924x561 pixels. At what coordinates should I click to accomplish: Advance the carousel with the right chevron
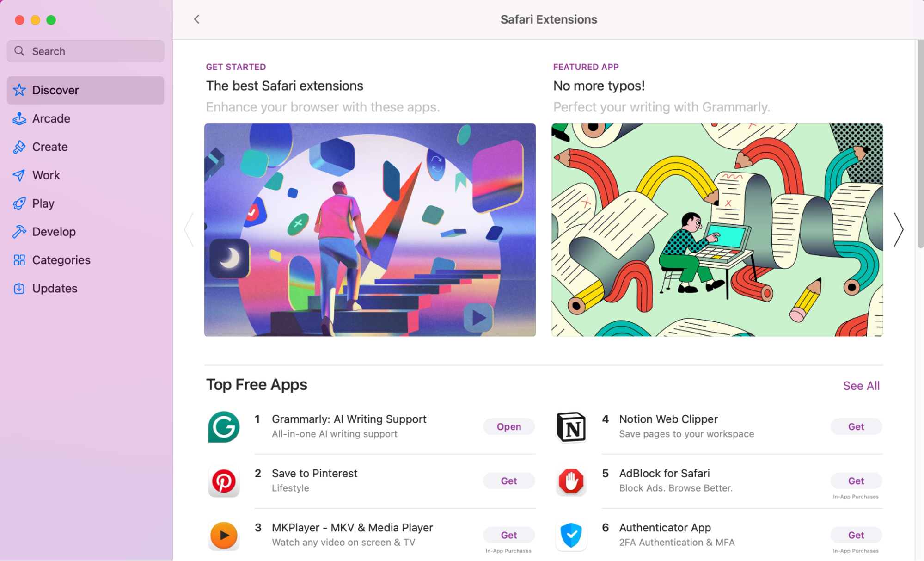pos(899,229)
